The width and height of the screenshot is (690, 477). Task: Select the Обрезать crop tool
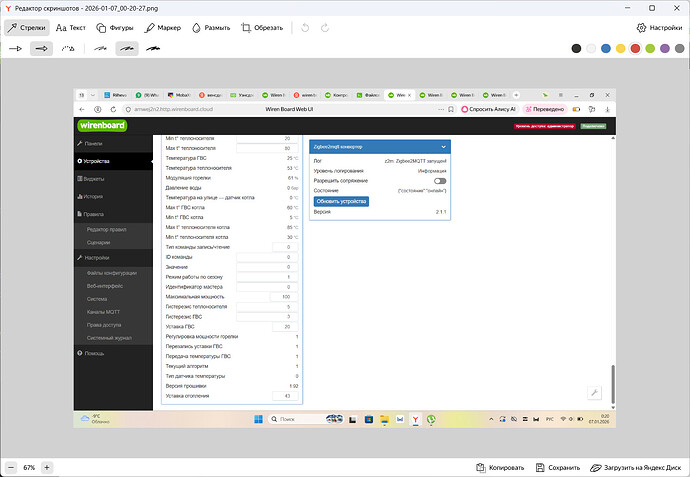pos(262,28)
